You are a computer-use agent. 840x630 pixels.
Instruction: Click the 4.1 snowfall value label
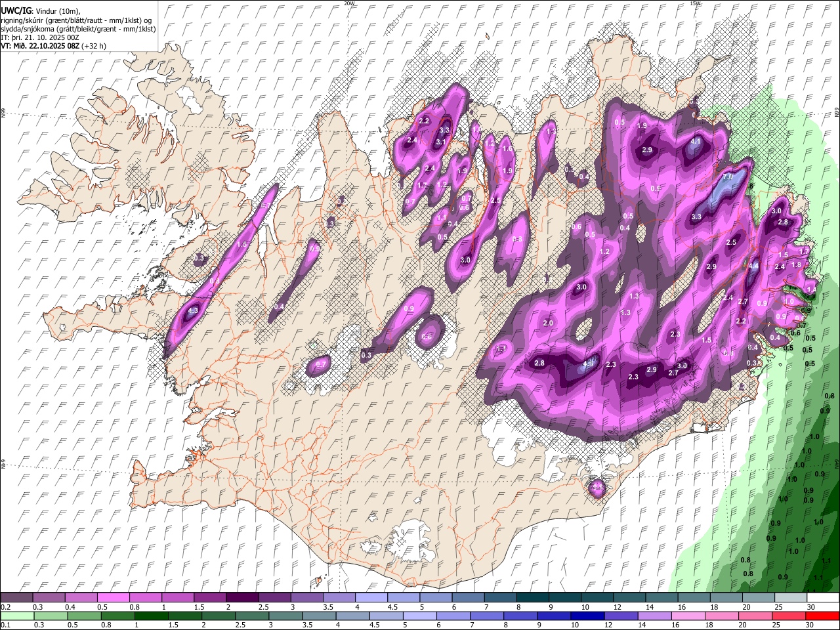[696, 141]
